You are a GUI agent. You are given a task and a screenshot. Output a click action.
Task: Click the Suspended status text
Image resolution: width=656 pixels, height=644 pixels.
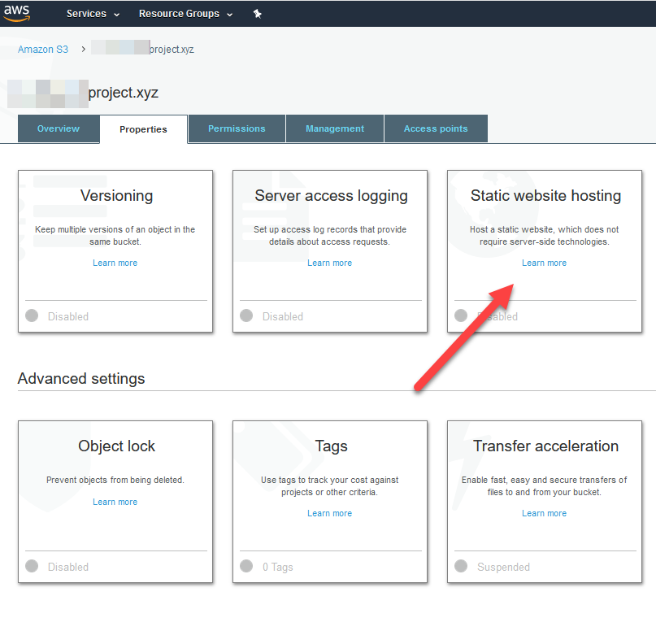(x=504, y=567)
